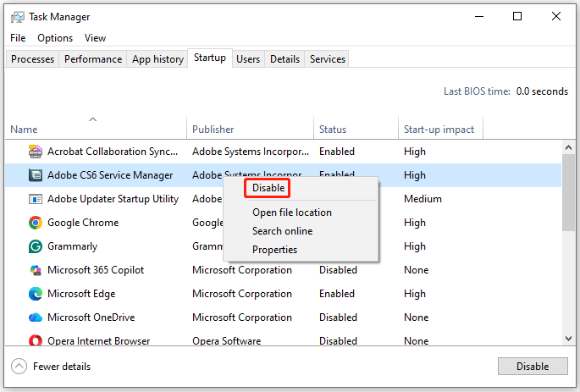
Task: Click the Task Manager title bar icon
Action: 18,17
